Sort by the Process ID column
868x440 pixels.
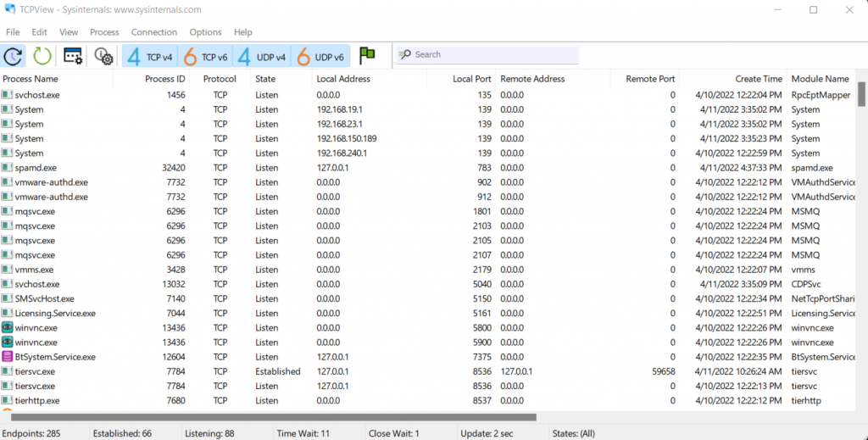point(151,79)
